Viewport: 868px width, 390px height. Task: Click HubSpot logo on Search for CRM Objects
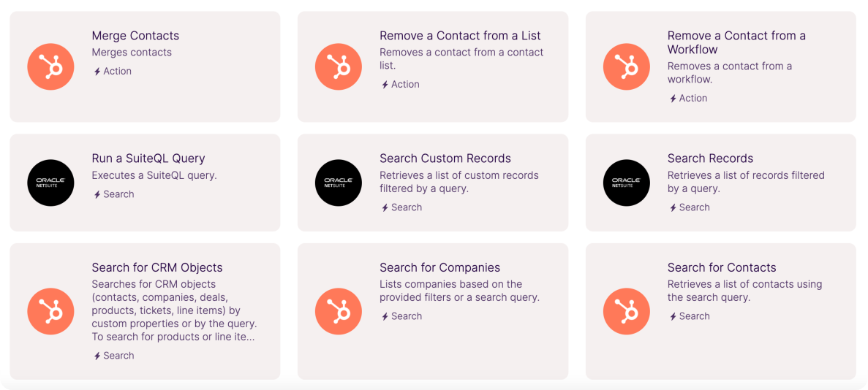pyautogui.click(x=50, y=311)
